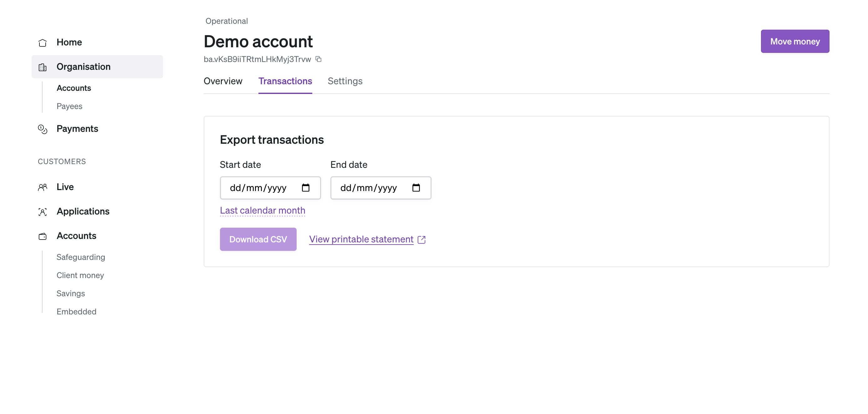Viewport: 868px width, 414px height.
Task: Click the Home icon in the sidebar
Action: coord(43,43)
